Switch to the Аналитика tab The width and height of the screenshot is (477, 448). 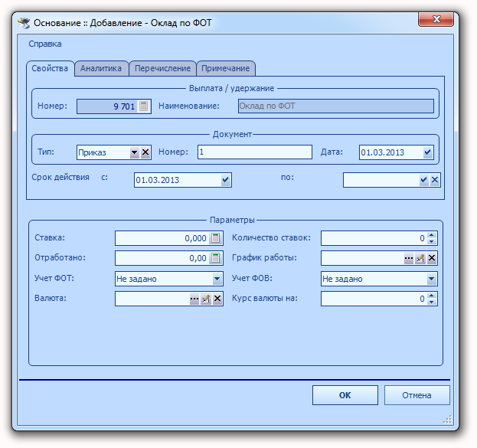tap(101, 68)
